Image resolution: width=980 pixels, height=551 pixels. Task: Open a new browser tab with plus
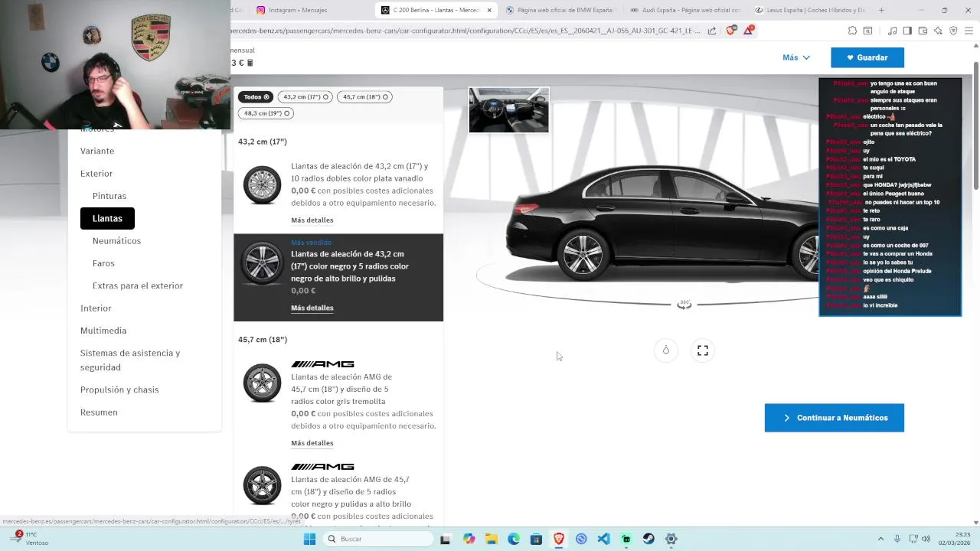[x=881, y=10]
